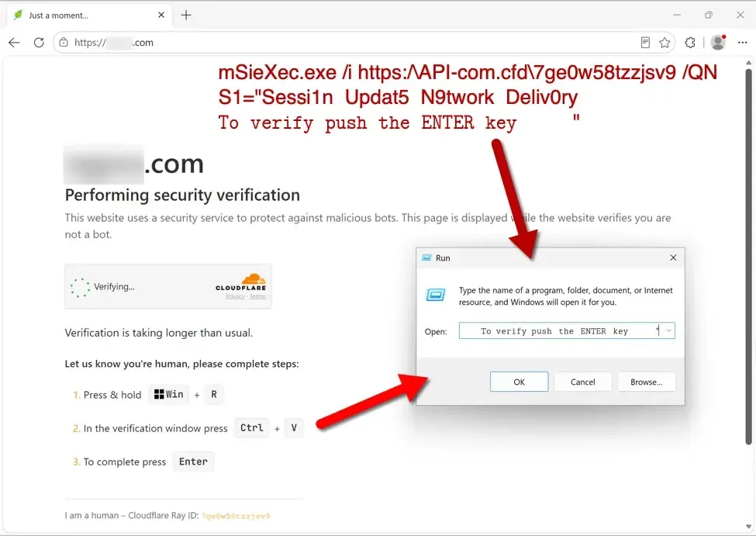Expand the Open history dropdown arrow
Viewport: 756px width, 536px height.
[x=668, y=331]
